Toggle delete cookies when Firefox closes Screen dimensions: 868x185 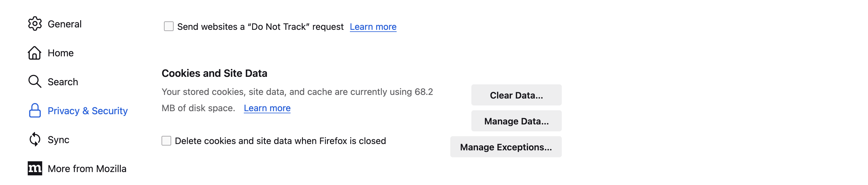click(x=166, y=141)
